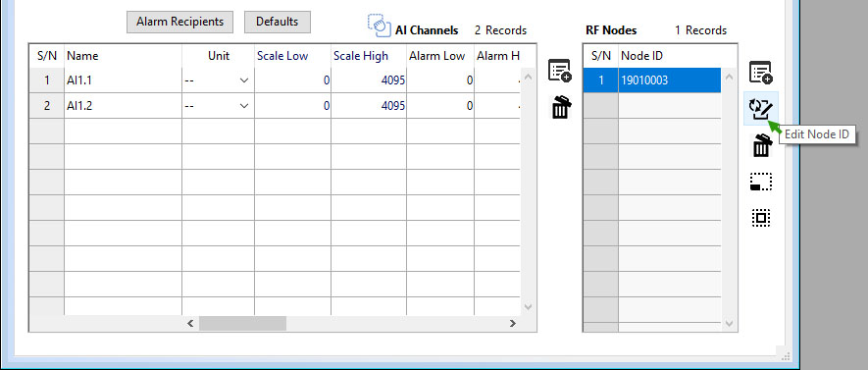Click the Scale High column header

click(x=369, y=56)
